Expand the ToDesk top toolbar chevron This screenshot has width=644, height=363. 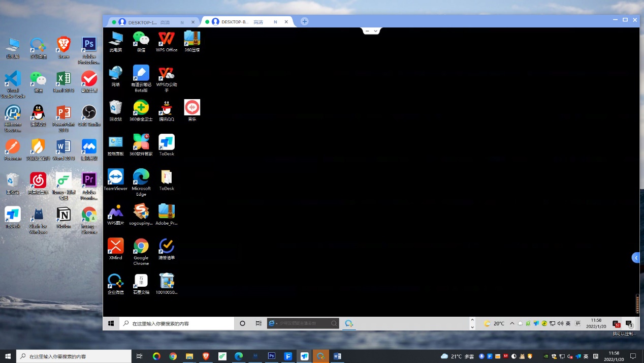[376, 31]
